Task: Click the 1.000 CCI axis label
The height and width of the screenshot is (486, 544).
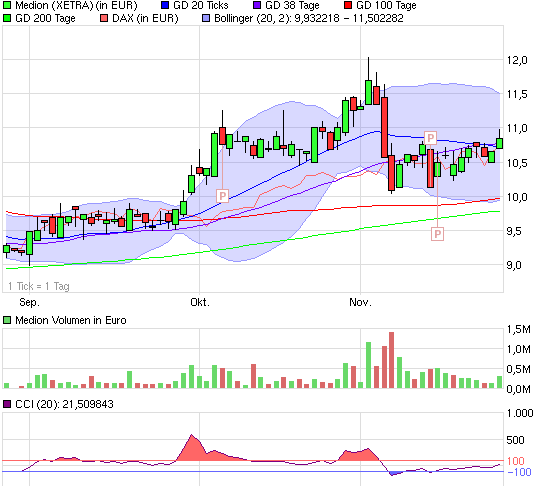Action: tap(520, 413)
